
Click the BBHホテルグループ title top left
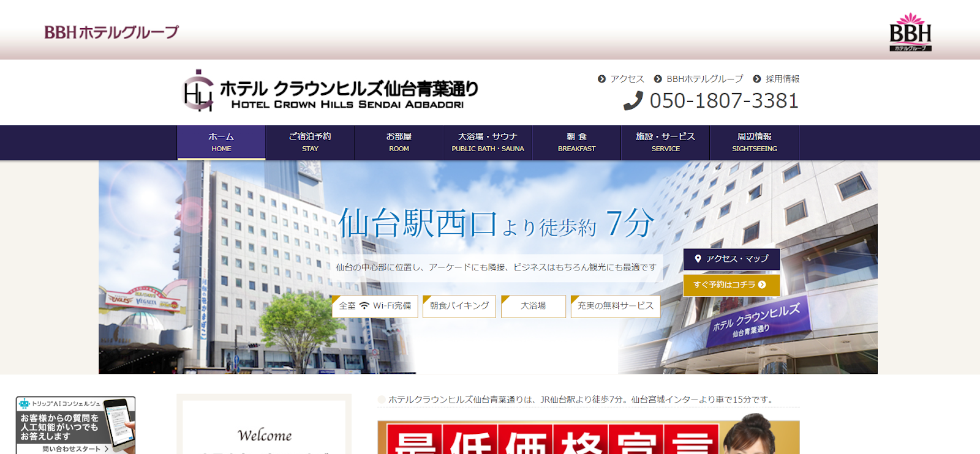click(111, 32)
